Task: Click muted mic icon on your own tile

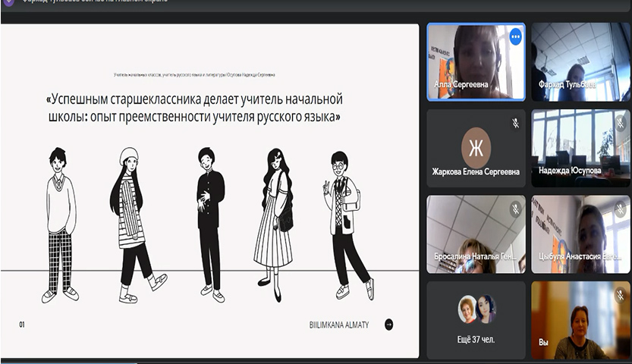Action: tap(620, 294)
